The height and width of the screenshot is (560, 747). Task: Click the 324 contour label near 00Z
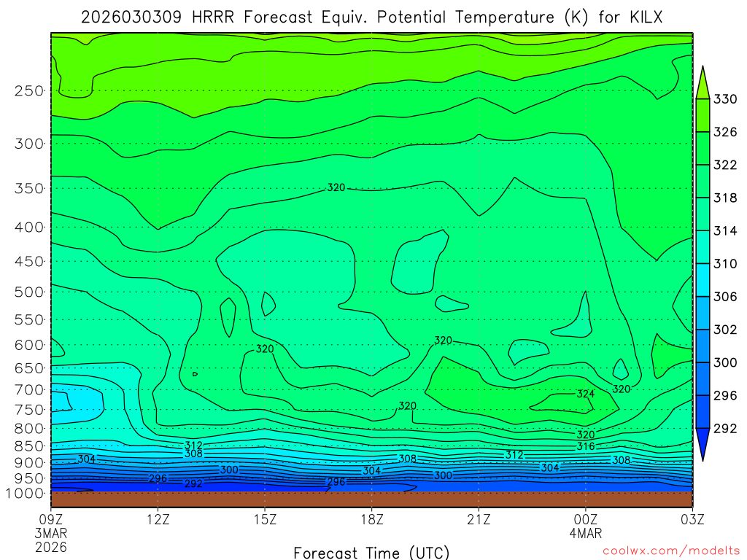[x=586, y=394]
